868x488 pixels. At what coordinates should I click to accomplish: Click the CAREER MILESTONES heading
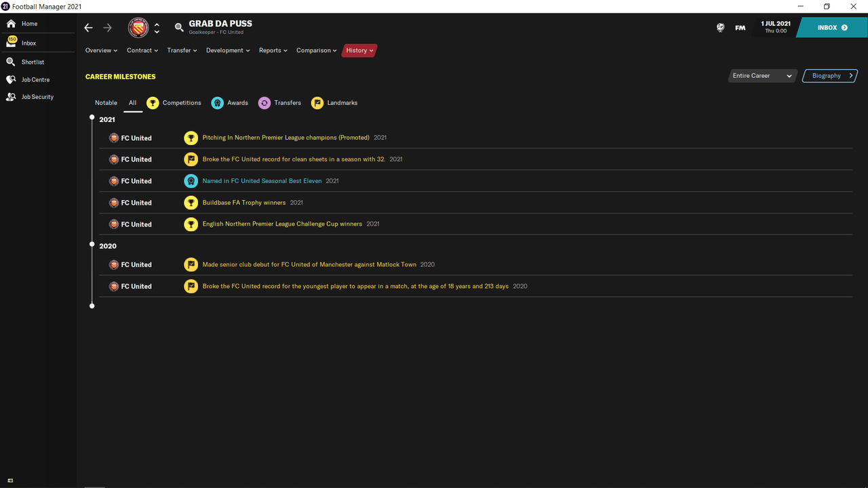[x=121, y=77]
